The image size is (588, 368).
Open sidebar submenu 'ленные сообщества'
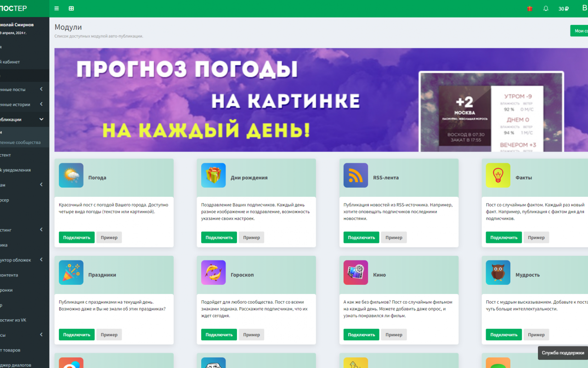pyautogui.click(x=24, y=142)
